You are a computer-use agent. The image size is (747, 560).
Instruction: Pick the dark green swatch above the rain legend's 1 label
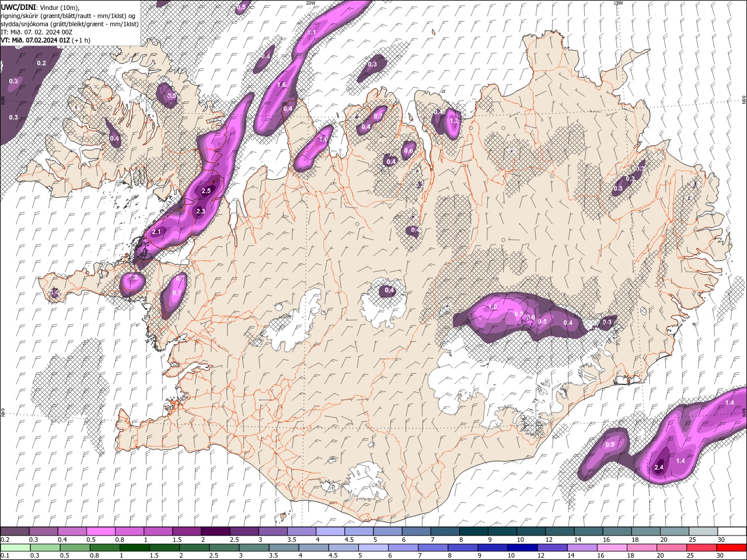point(134,547)
